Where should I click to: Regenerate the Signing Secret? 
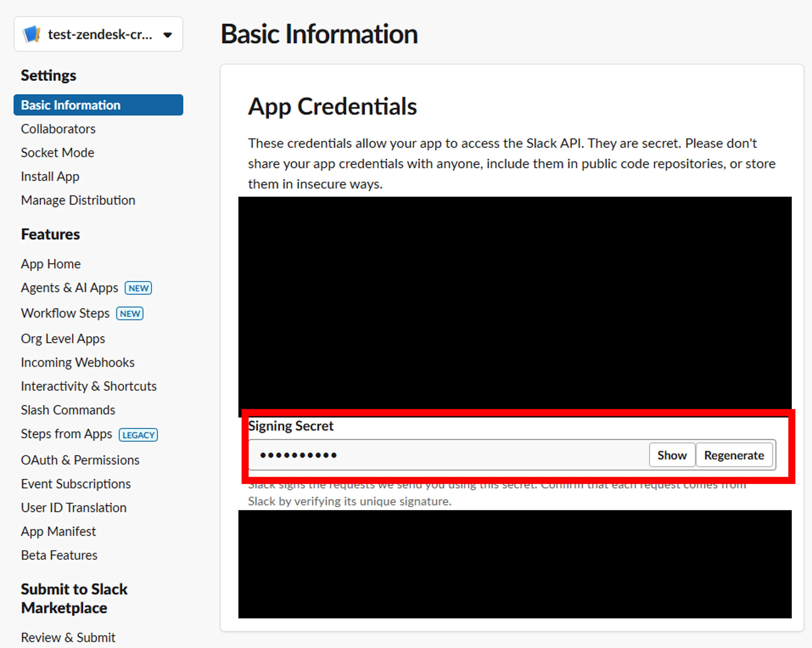(x=734, y=455)
